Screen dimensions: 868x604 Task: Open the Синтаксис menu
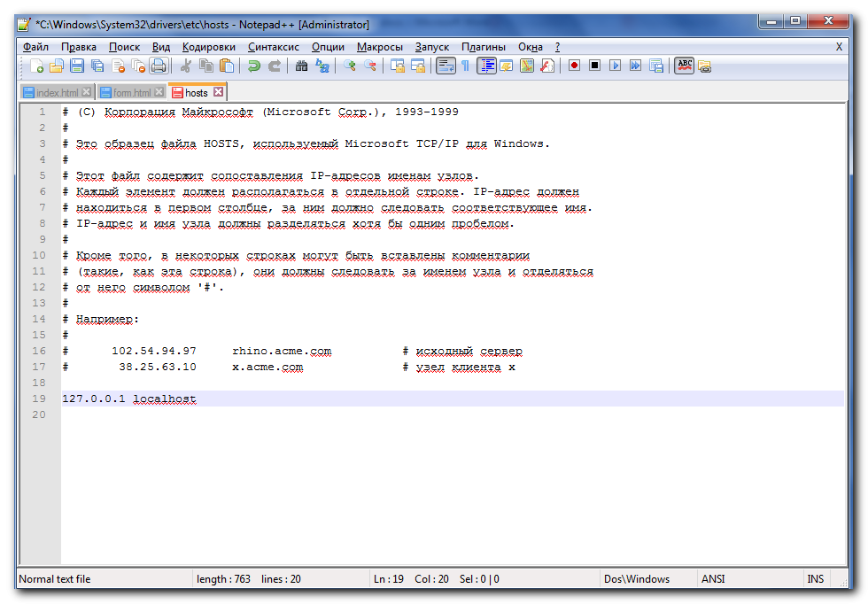coord(274,47)
